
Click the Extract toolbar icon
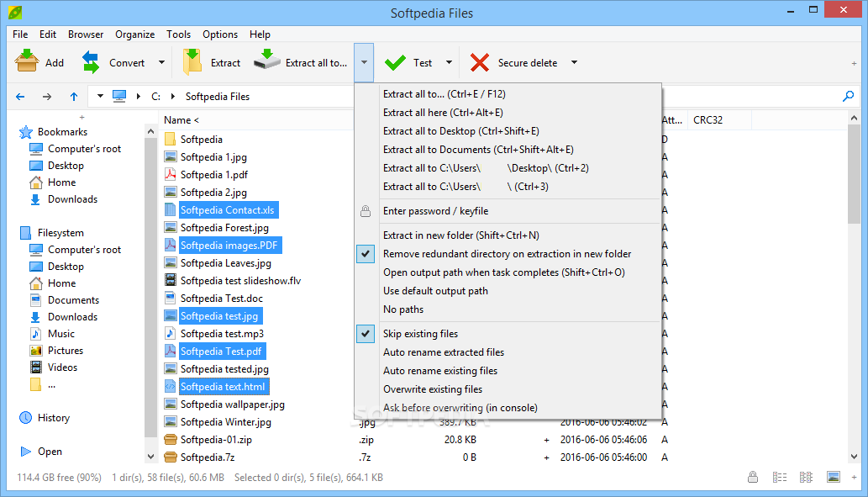point(192,62)
